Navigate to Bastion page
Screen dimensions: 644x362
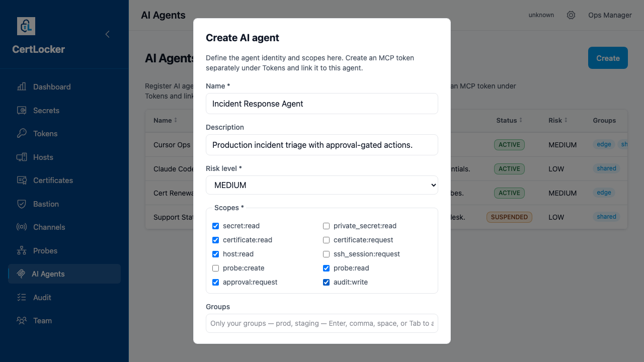(x=64, y=204)
